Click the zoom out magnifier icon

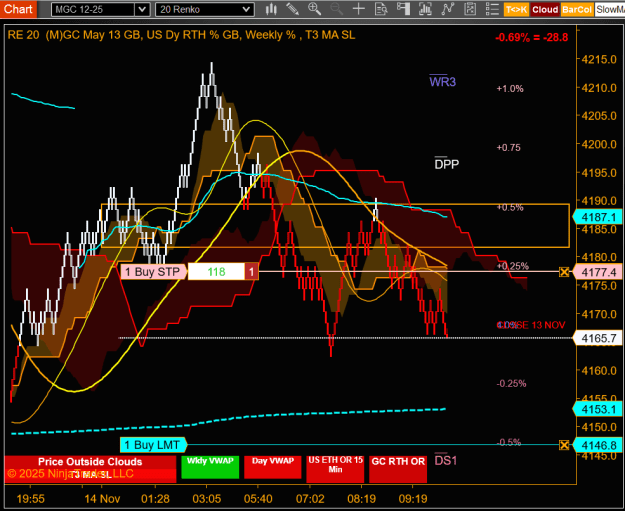click(336, 9)
